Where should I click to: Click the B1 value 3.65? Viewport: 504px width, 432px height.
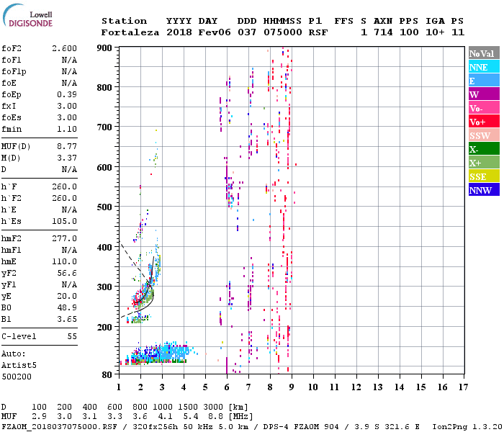coord(67,320)
